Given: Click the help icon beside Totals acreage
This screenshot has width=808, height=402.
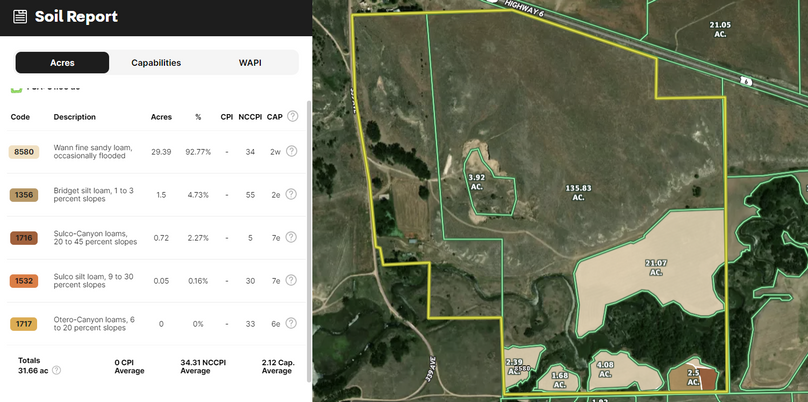Looking at the screenshot, I should pos(56,370).
